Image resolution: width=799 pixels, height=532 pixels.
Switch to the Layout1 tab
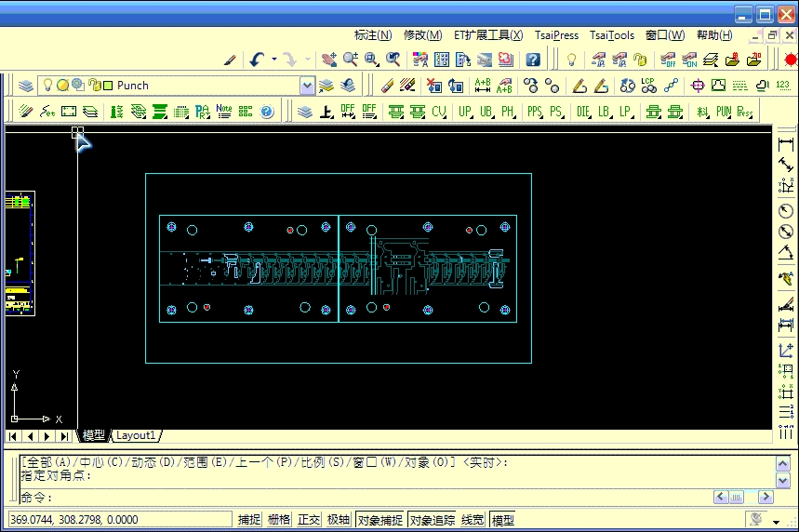pos(136,435)
